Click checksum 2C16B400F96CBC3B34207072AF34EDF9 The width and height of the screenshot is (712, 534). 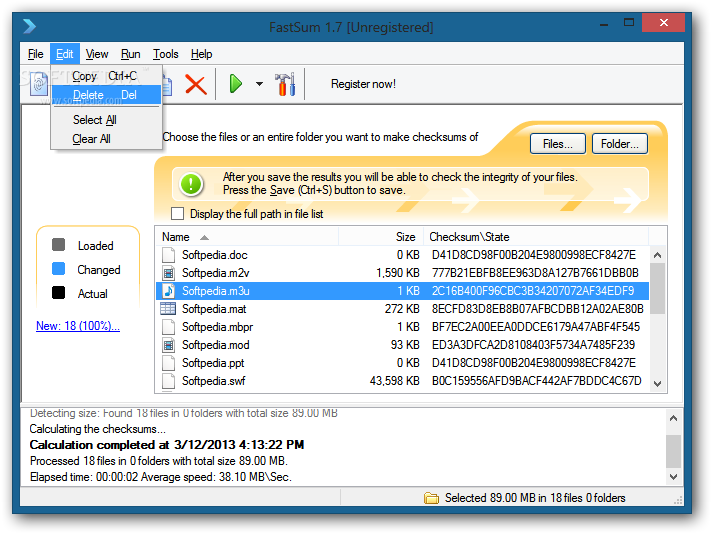(533, 291)
